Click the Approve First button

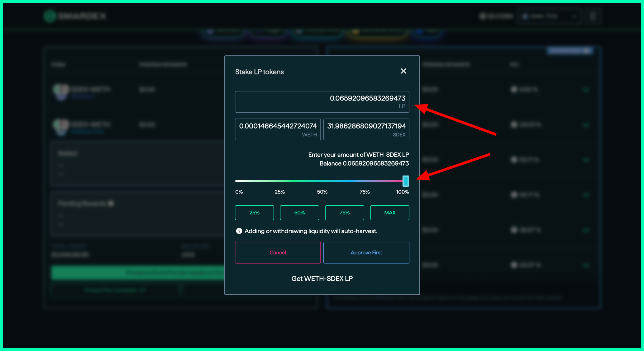(x=366, y=252)
